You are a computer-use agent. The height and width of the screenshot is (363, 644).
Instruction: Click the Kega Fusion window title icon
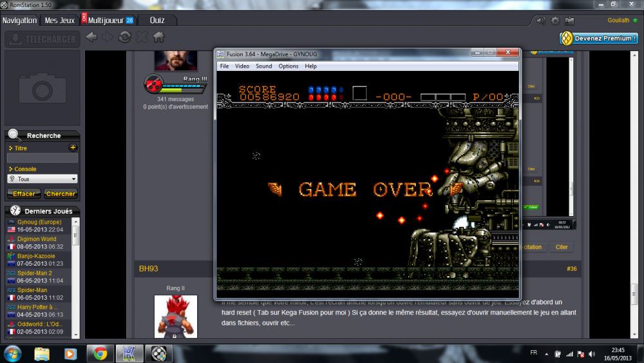pyautogui.click(x=220, y=54)
